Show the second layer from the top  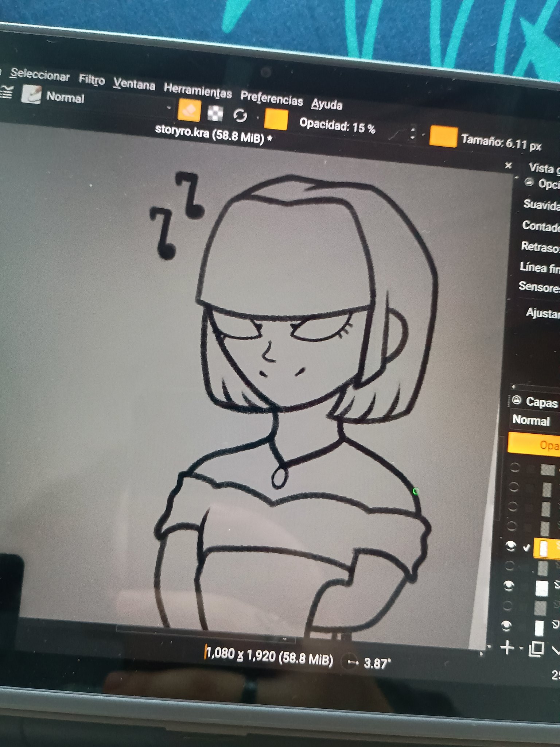513,487
